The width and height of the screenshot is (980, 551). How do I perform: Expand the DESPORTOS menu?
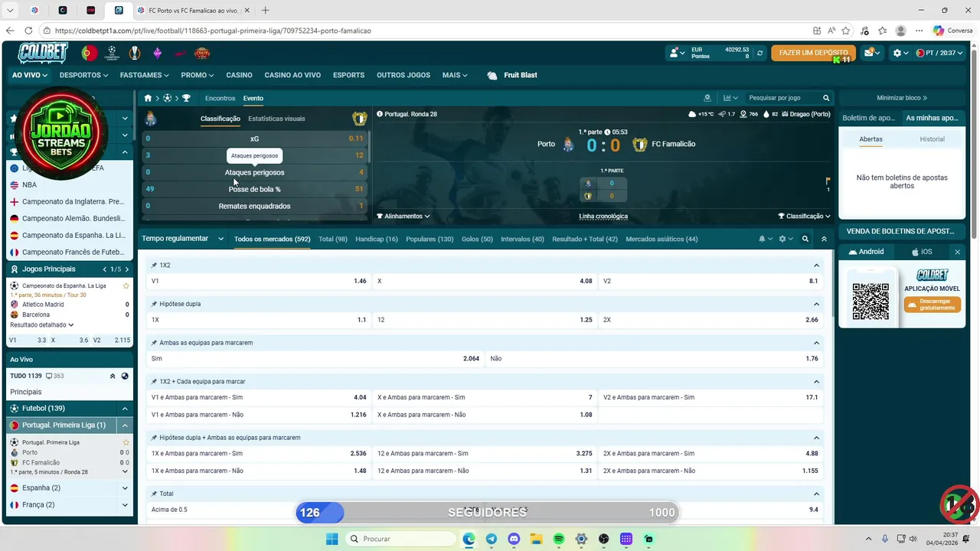(x=83, y=75)
